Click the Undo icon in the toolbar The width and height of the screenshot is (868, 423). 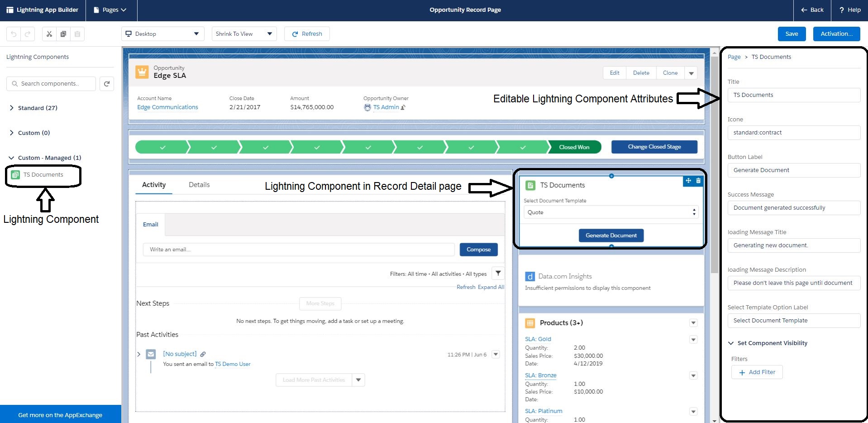pyautogui.click(x=13, y=34)
